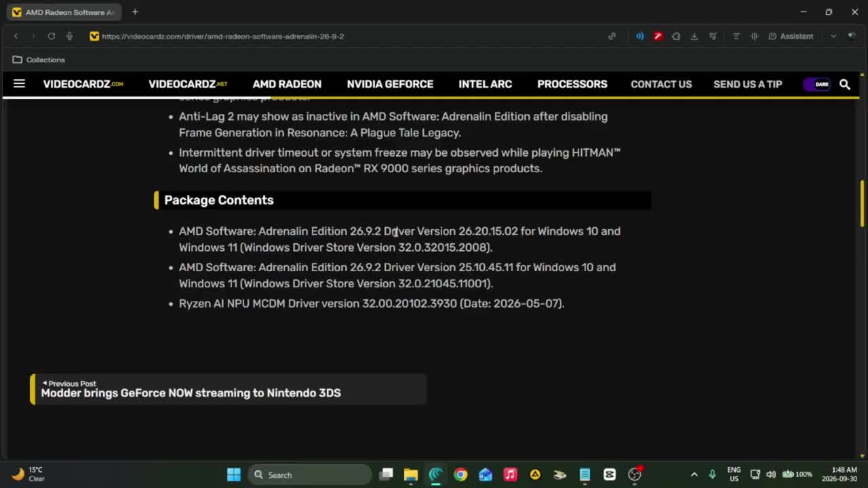The image size is (868, 488).
Task: Open the Windows Start button
Action: point(234,474)
